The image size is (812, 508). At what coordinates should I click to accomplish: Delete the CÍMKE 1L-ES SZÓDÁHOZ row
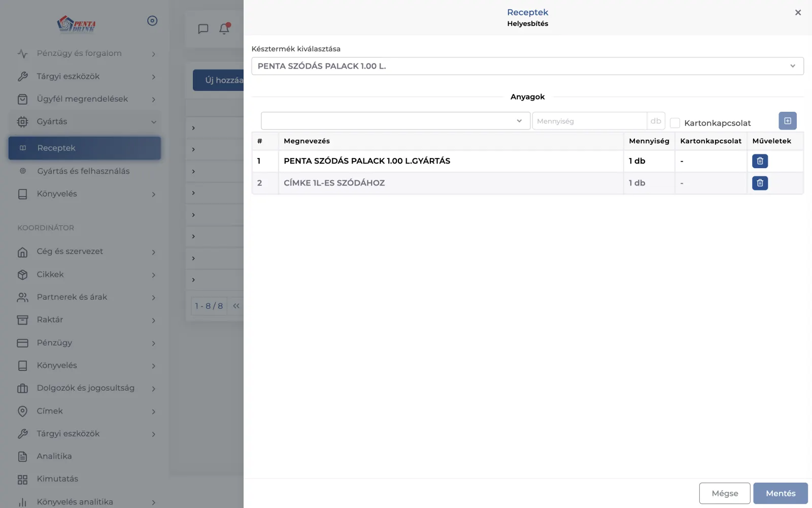[760, 183]
